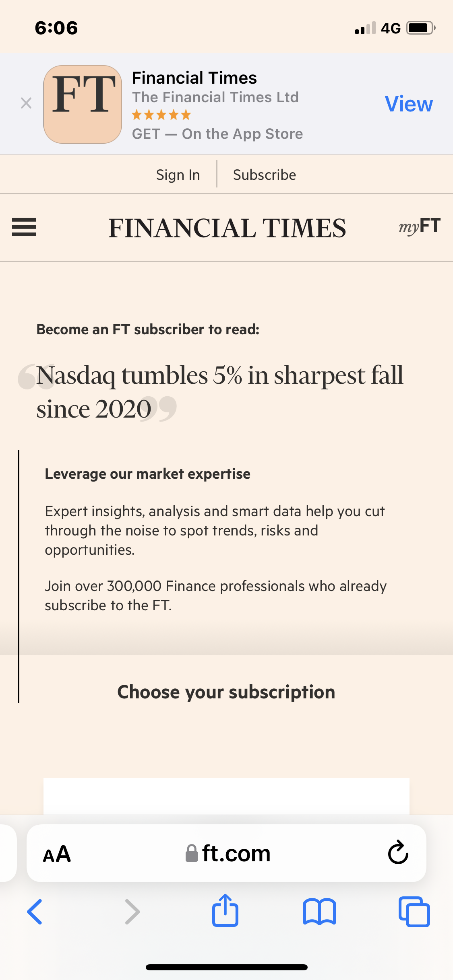Open Safari bookmarks book icon

(319, 912)
